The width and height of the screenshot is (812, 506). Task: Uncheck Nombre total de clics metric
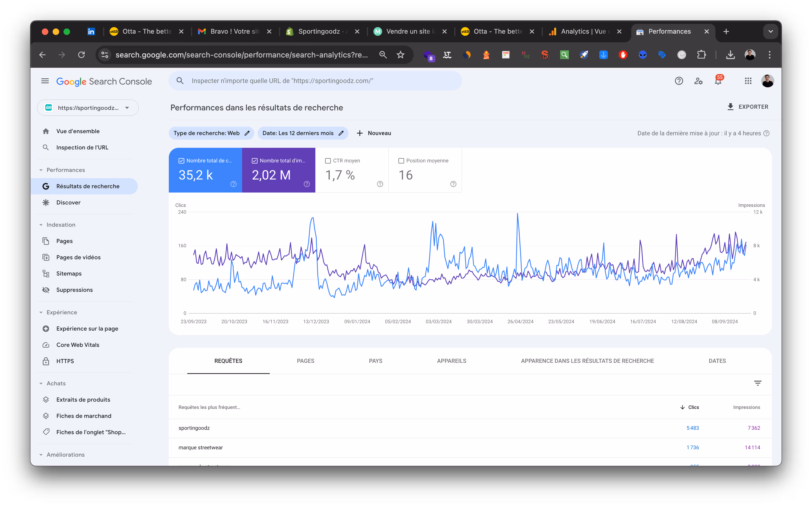[x=182, y=161]
